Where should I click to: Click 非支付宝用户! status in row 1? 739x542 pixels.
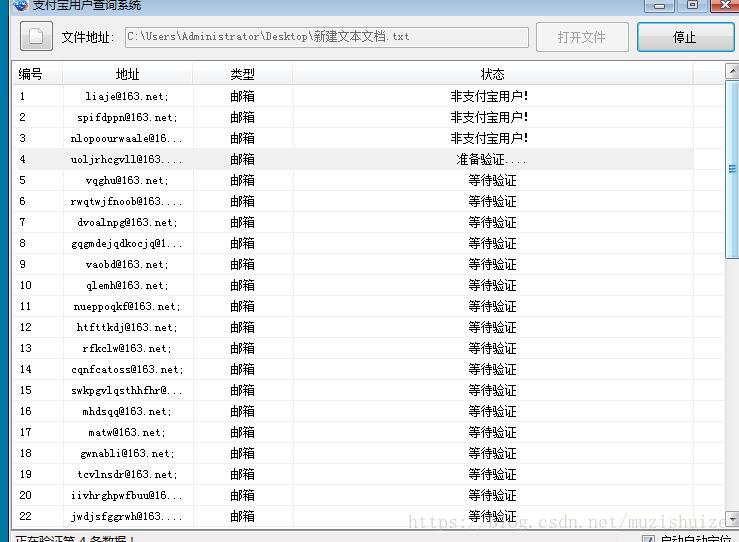tap(489, 96)
